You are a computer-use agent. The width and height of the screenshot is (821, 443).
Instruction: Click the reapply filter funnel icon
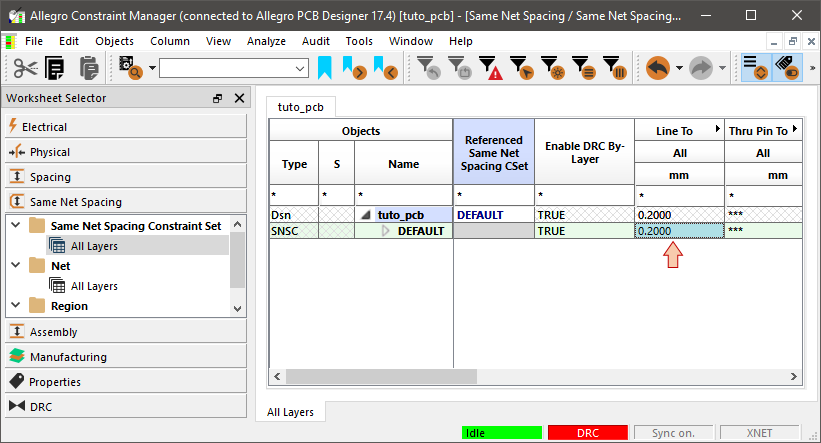[459, 68]
